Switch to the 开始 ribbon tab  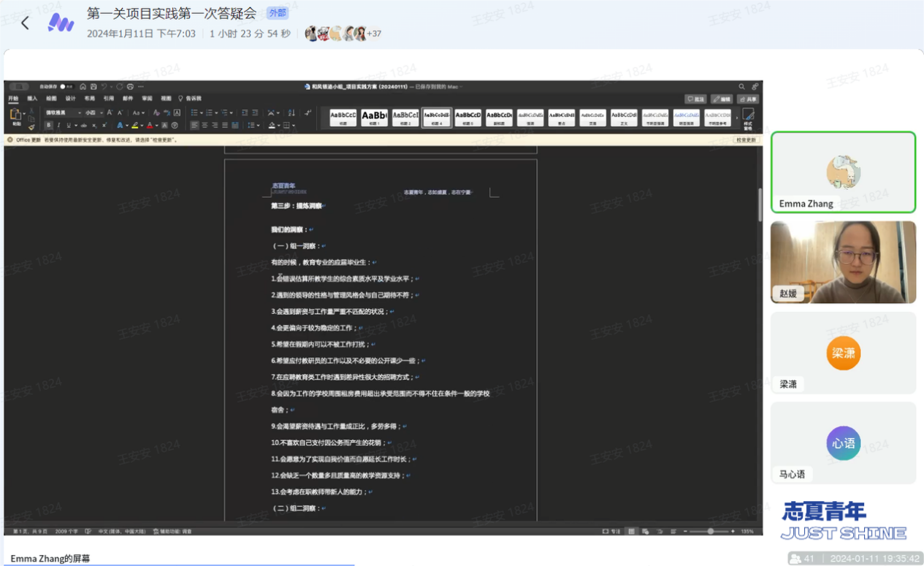(x=13, y=99)
